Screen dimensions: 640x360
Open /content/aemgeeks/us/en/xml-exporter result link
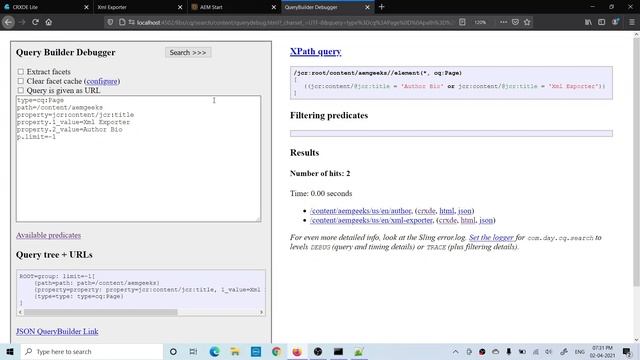(x=371, y=220)
